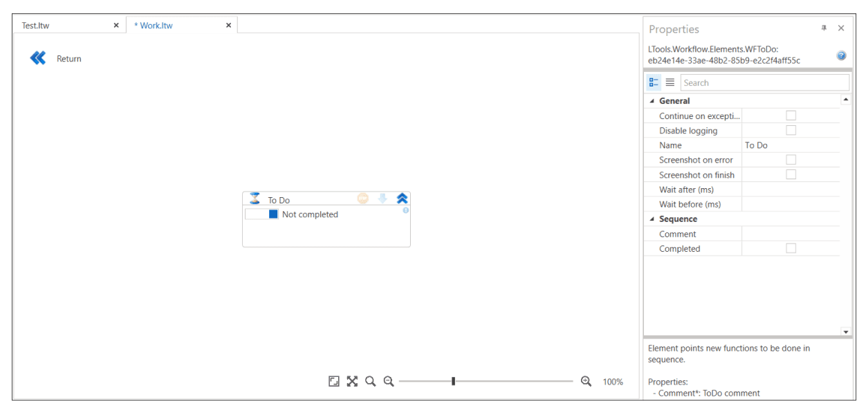Click the orange stop icon on To Do node
The height and width of the screenshot is (406, 868).
[363, 199]
